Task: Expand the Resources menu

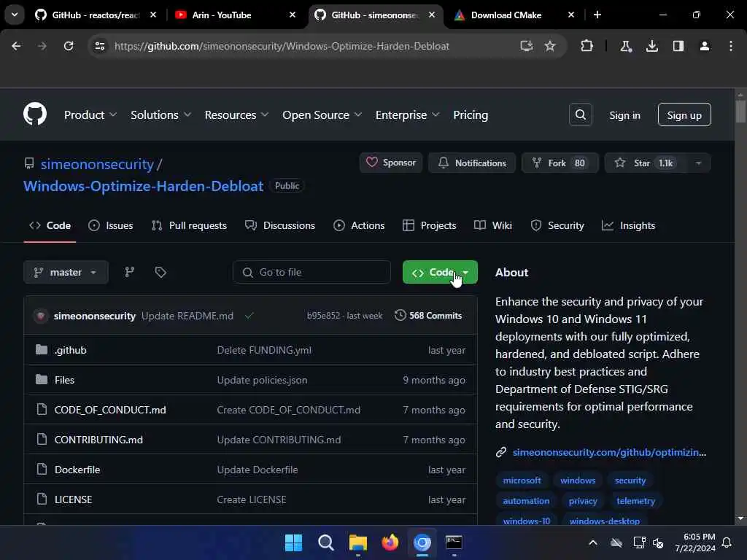Action: pyautogui.click(x=236, y=114)
